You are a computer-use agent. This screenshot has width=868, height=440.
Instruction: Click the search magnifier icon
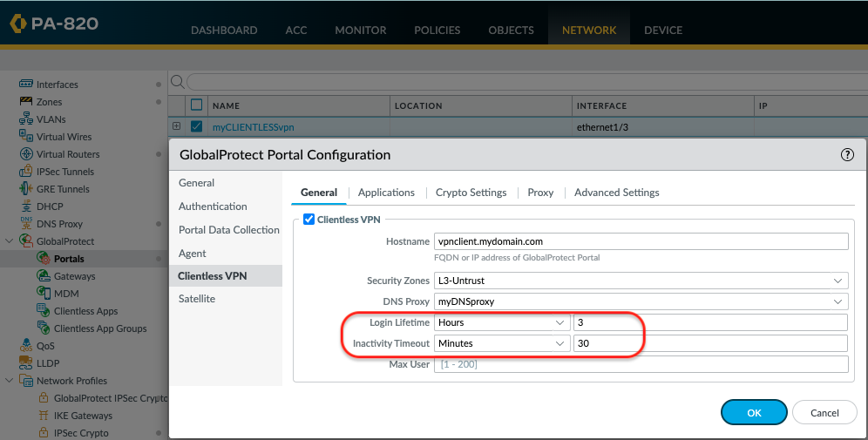pos(177,82)
